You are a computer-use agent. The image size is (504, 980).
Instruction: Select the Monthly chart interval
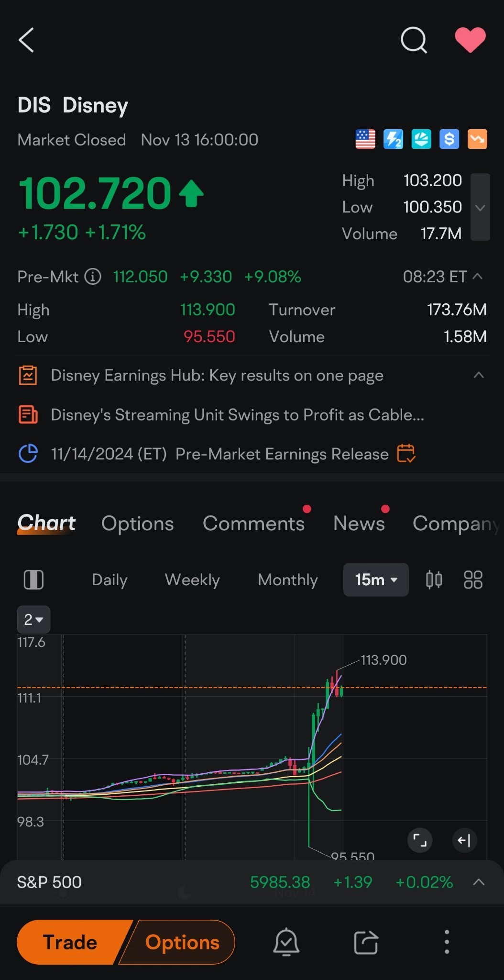tap(288, 580)
